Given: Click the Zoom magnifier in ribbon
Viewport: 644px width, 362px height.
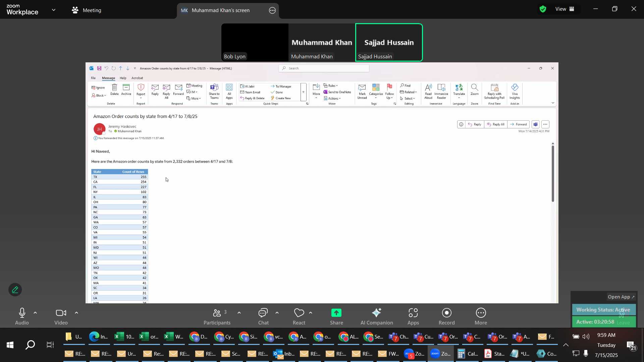Looking at the screenshot, I should (474, 90).
